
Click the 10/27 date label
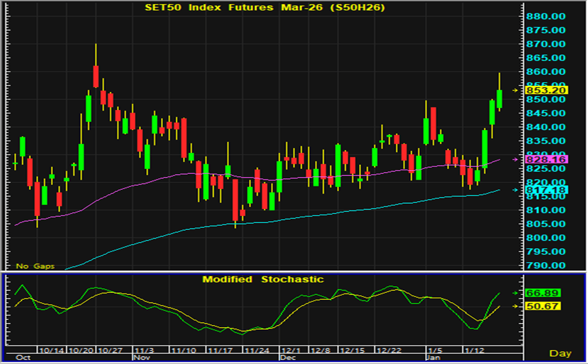[x=109, y=350]
